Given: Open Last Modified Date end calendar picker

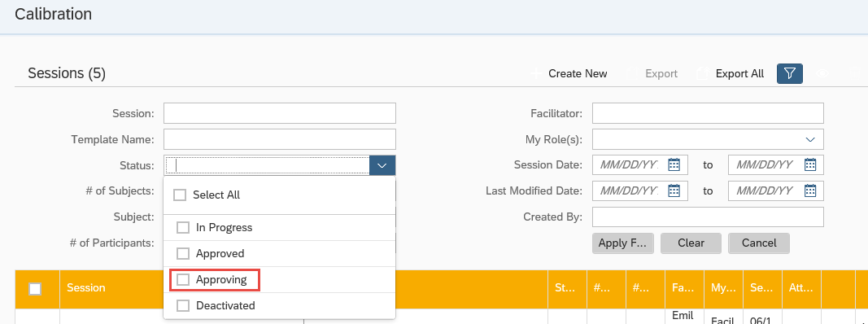Looking at the screenshot, I should pyautogui.click(x=810, y=190).
